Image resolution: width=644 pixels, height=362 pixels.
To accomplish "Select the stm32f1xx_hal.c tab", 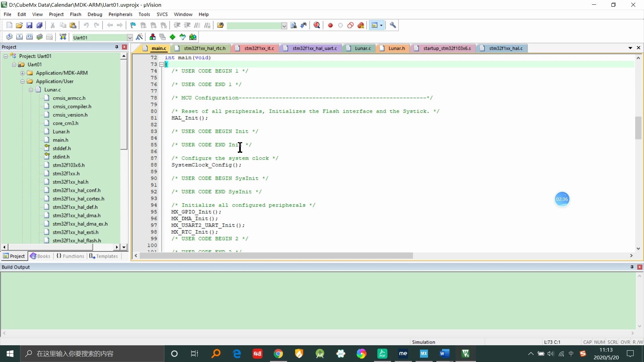I will [505, 48].
